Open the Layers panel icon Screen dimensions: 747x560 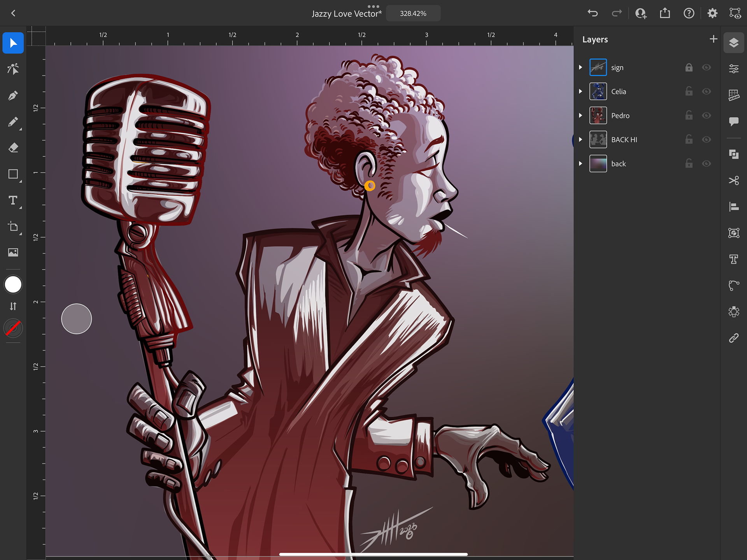pos(734,43)
